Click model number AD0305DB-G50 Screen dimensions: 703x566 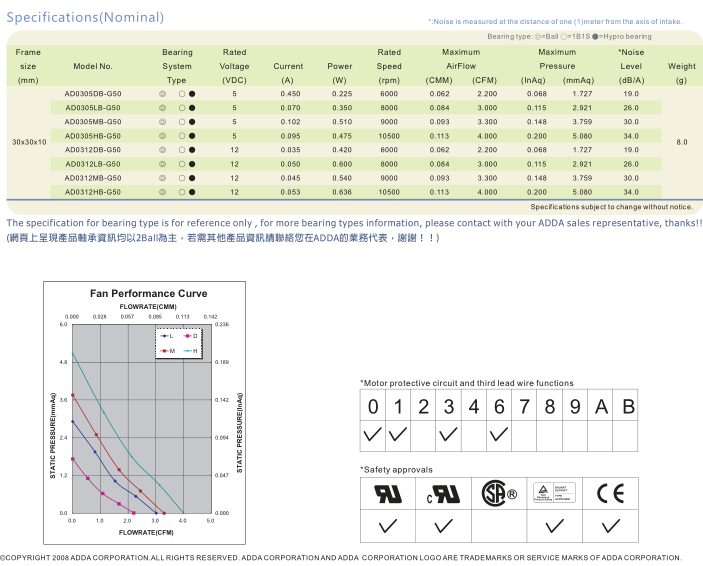(93, 94)
